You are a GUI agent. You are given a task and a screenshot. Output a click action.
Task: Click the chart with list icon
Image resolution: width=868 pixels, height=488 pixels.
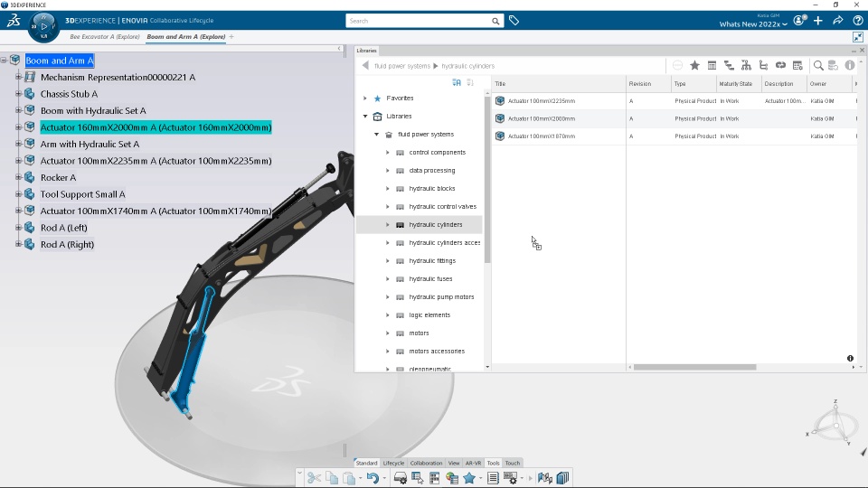coord(452,478)
